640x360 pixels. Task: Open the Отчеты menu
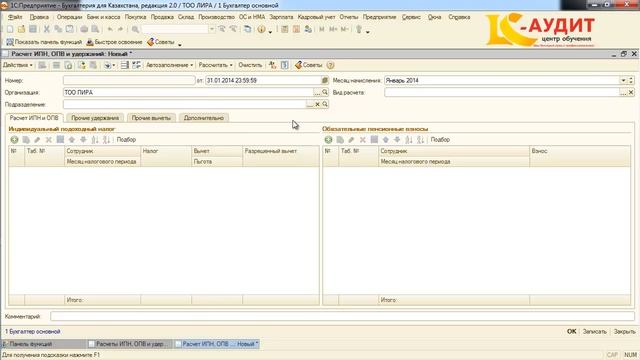click(x=349, y=17)
